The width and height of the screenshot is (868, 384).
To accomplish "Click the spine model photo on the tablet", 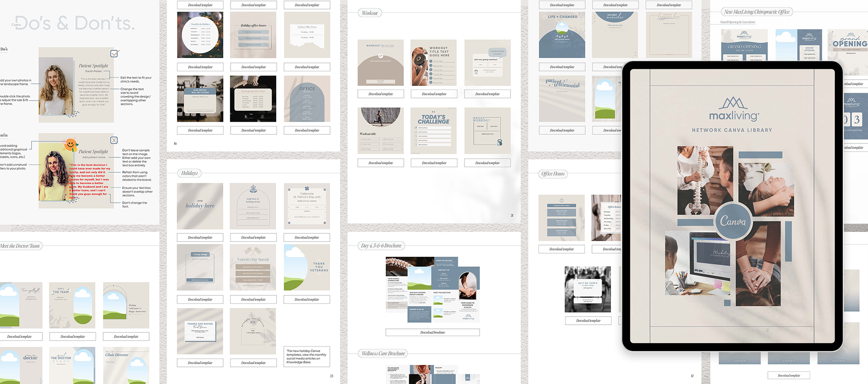I will pyautogui.click(x=705, y=180).
